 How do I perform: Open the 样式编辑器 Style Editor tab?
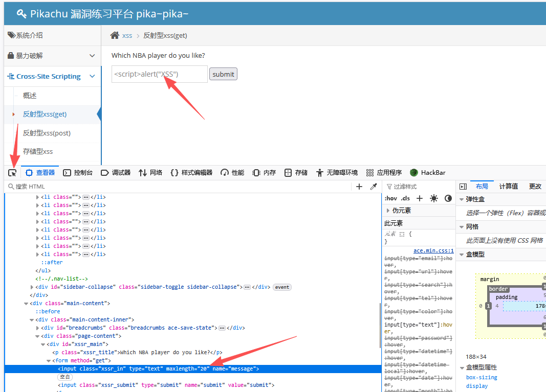[x=191, y=173]
